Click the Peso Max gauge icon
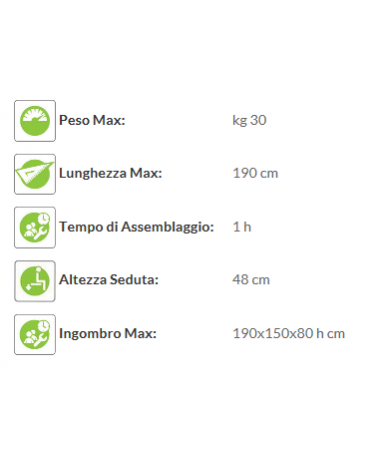This screenshot has width=370, height=474. pyautogui.click(x=35, y=121)
